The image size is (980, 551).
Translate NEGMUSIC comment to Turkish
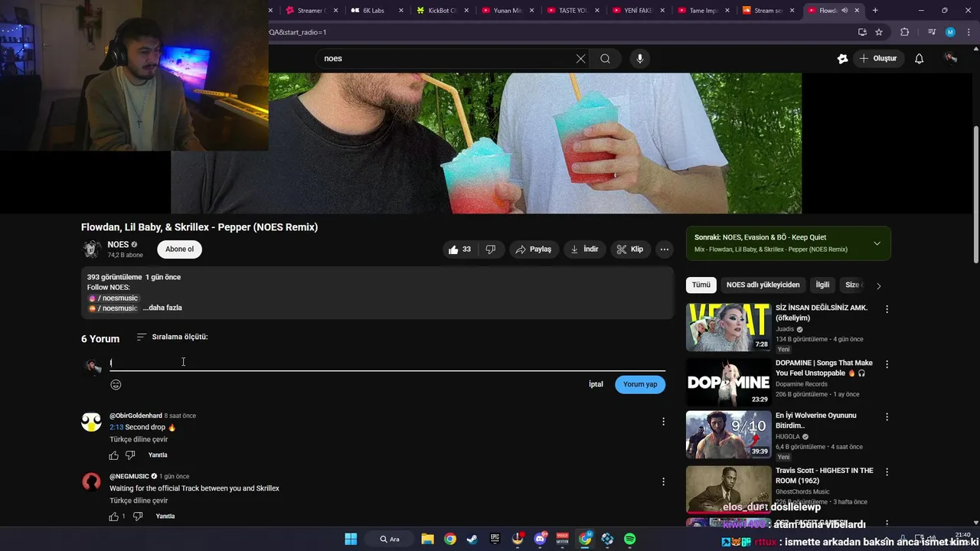pos(139,500)
